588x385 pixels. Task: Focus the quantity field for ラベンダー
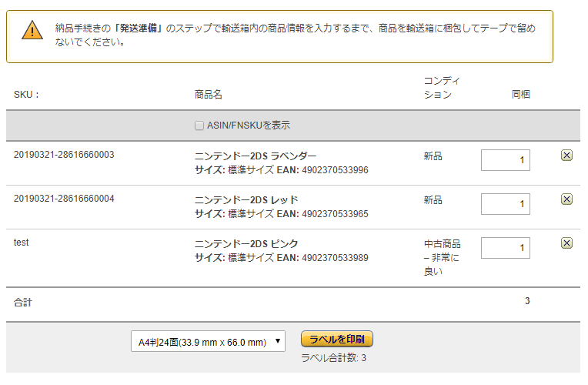(506, 160)
